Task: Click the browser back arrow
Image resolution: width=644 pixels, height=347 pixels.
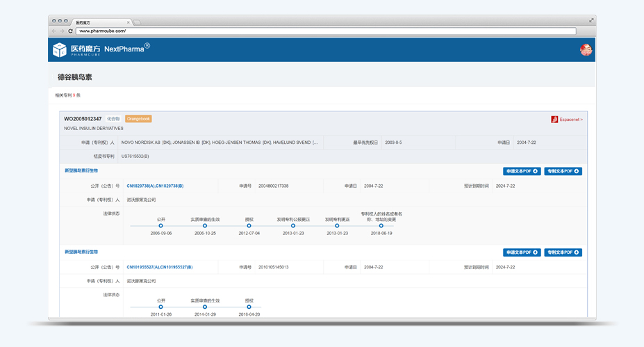Action: (x=53, y=31)
